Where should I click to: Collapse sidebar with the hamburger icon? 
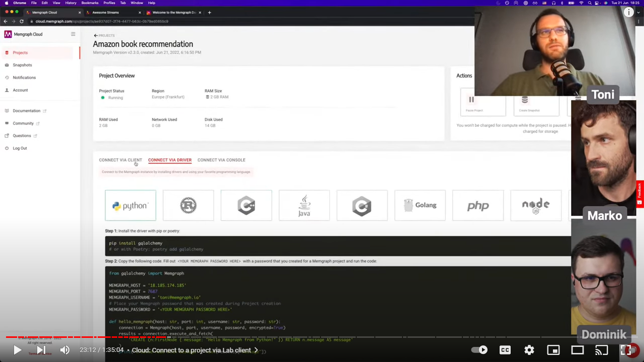[73, 34]
